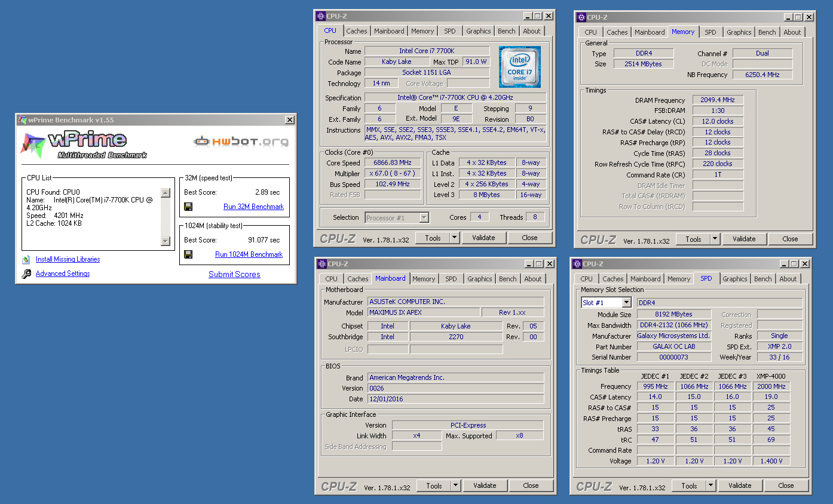This screenshot has width=833, height=504.
Task: Click the wPrime title bar icon
Action: [22, 120]
